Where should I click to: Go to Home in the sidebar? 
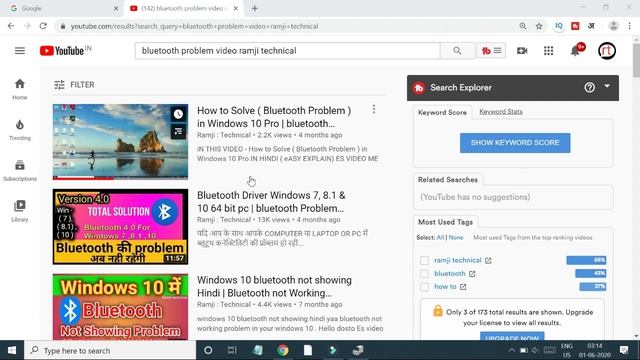pyautogui.click(x=20, y=89)
